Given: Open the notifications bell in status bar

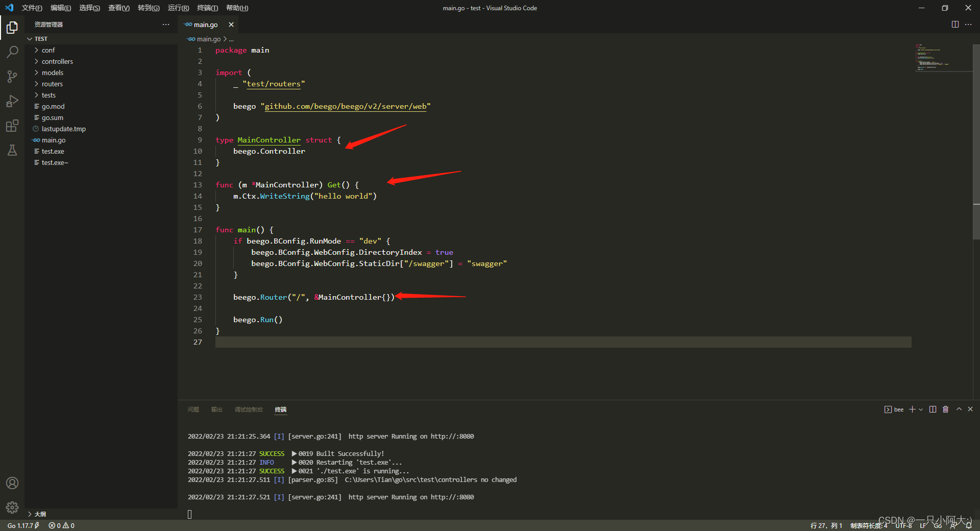Looking at the screenshot, I should pos(969,525).
